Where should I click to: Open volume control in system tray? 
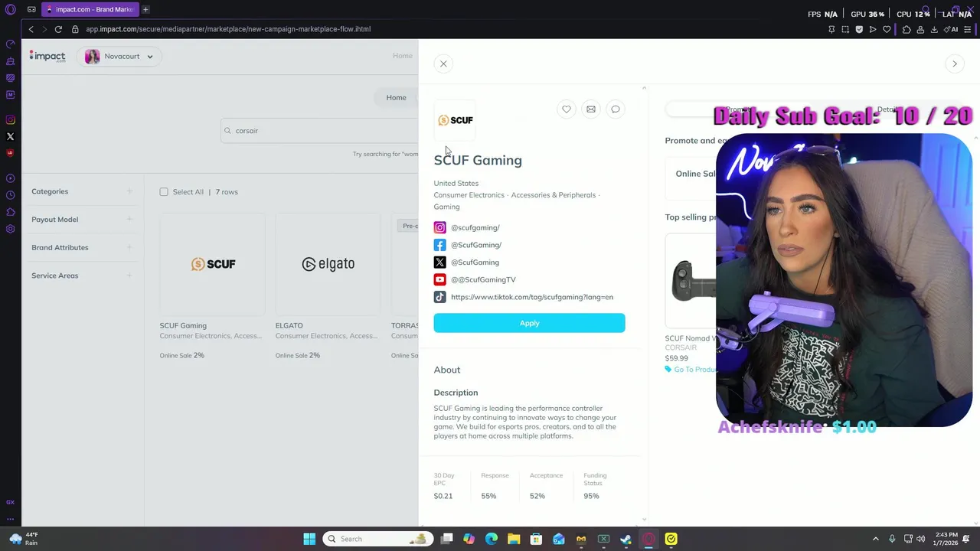921,539
